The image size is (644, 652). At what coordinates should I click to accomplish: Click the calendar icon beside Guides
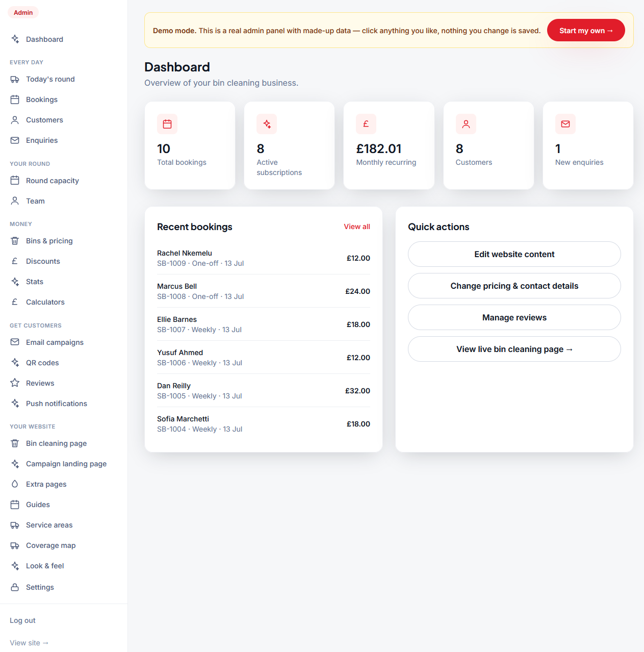tap(15, 505)
